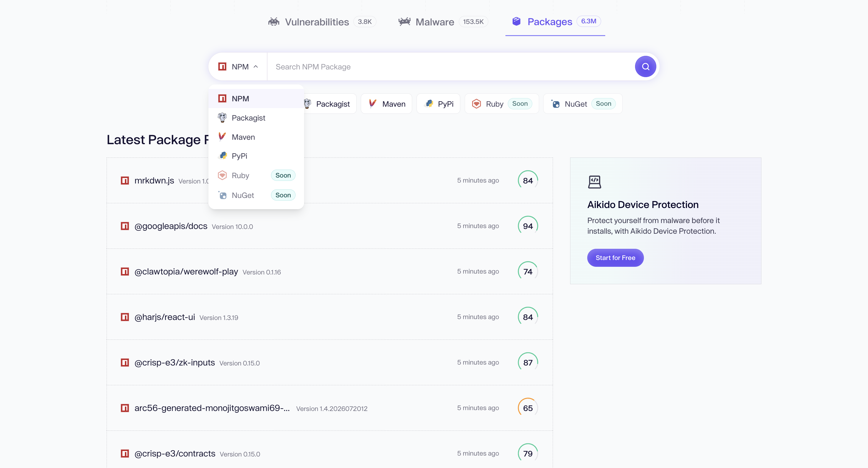
Task: Switch to the Malware tab
Action: (x=443, y=22)
